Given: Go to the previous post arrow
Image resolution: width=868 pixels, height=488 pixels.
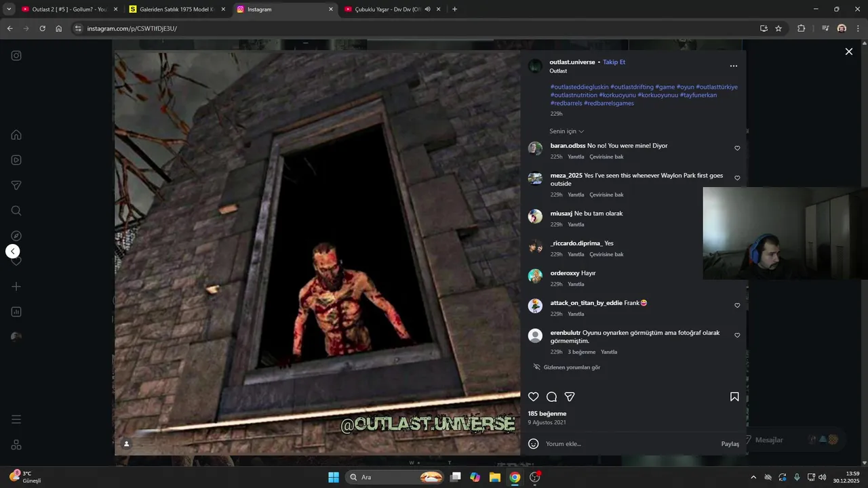Looking at the screenshot, I should (12, 251).
